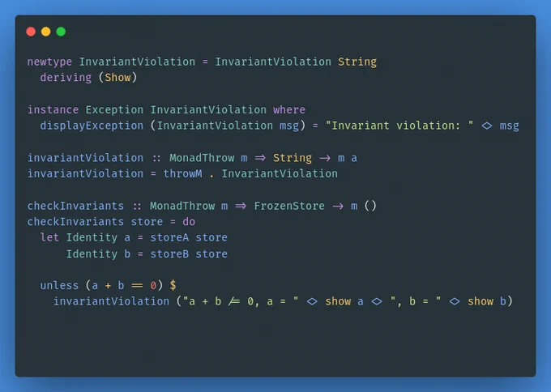Click the 'displayException' function name

click(92, 126)
